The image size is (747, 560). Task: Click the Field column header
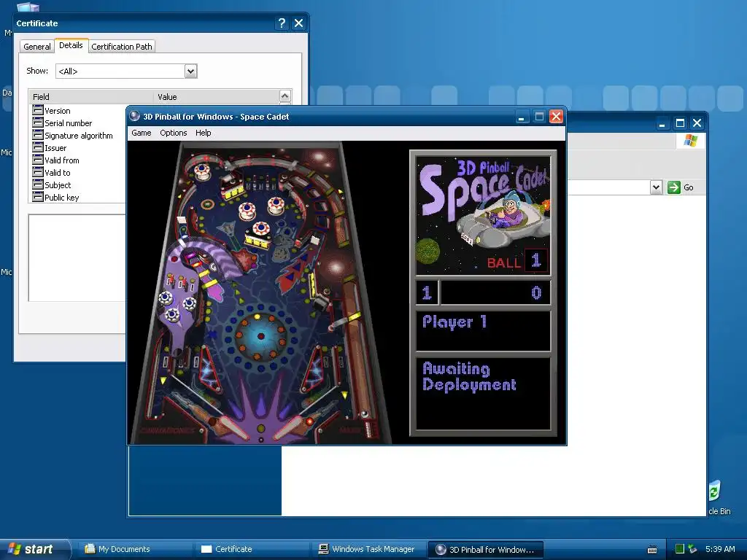tap(91, 97)
